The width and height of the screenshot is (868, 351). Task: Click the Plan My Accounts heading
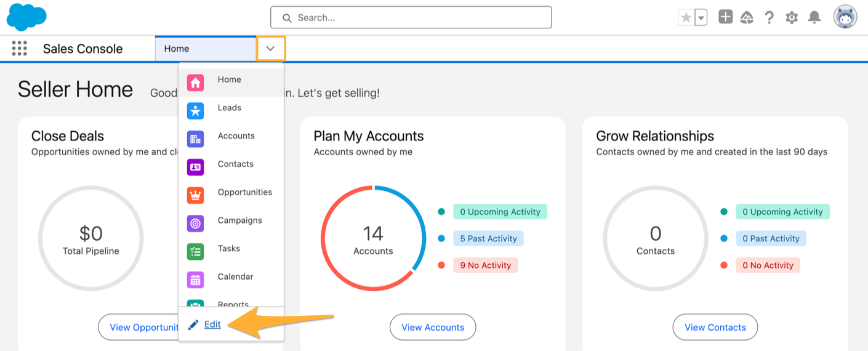pyautogui.click(x=369, y=136)
